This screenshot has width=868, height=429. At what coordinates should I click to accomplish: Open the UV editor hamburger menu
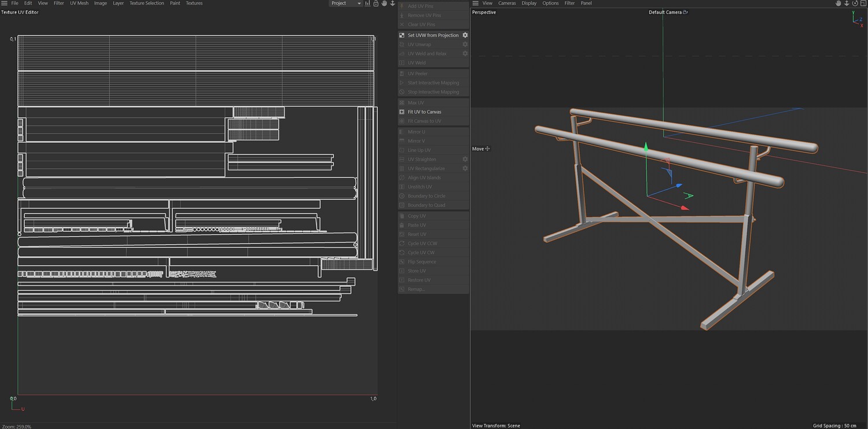pyautogui.click(x=4, y=3)
